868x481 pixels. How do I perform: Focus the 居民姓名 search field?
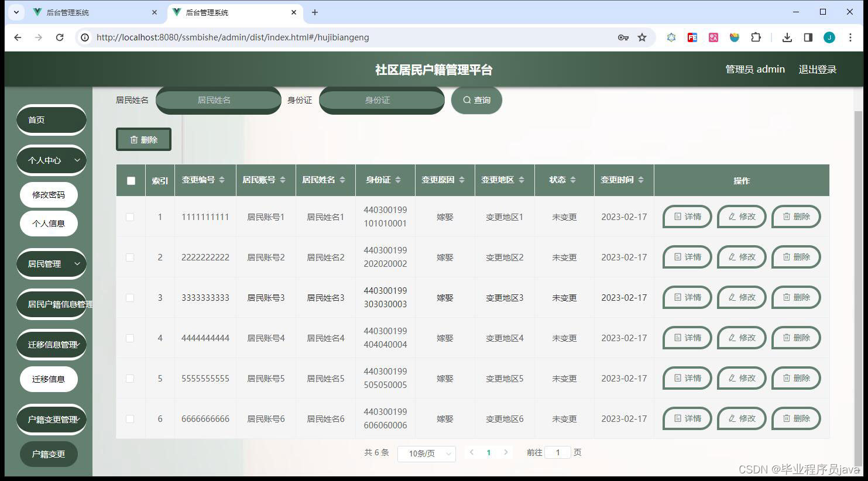pos(218,100)
